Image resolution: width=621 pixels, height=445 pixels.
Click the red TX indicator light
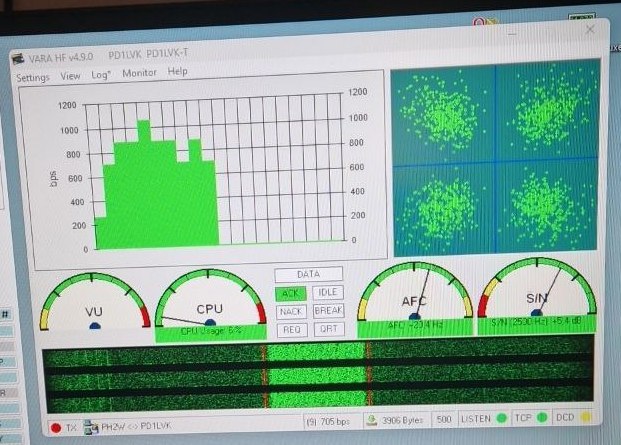point(55,428)
